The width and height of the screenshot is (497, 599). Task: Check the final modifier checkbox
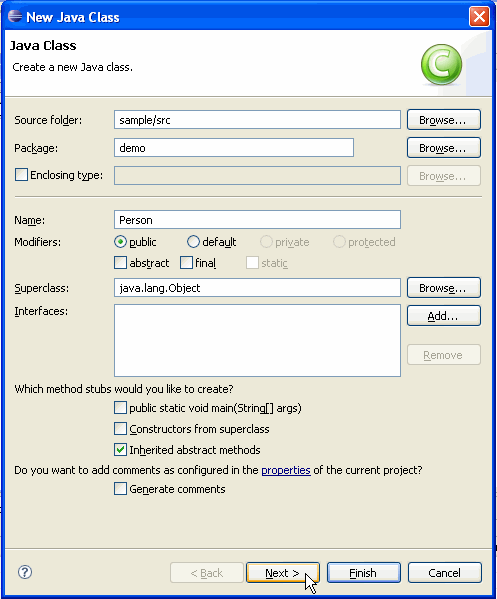[x=186, y=263]
